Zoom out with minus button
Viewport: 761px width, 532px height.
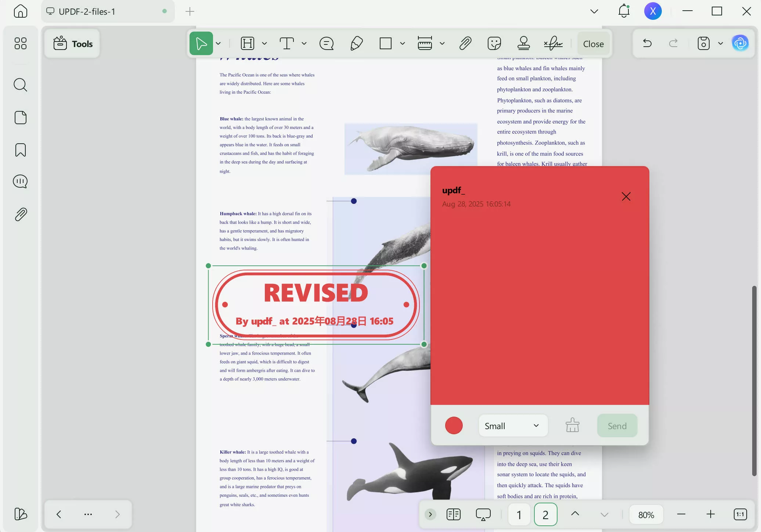point(681,514)
